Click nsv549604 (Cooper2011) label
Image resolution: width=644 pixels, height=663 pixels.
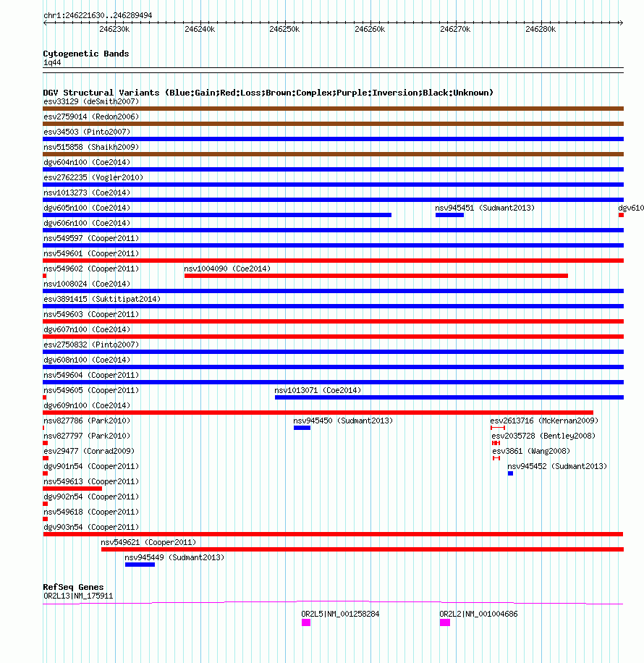click(x=91, y=376)
